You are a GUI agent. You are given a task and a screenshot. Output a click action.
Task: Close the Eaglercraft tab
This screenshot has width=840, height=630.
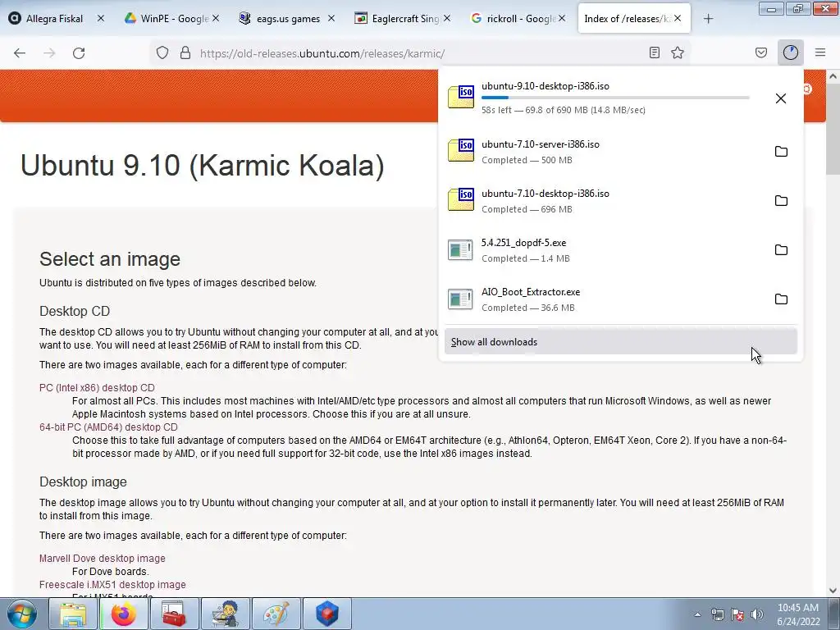(447, 18)
